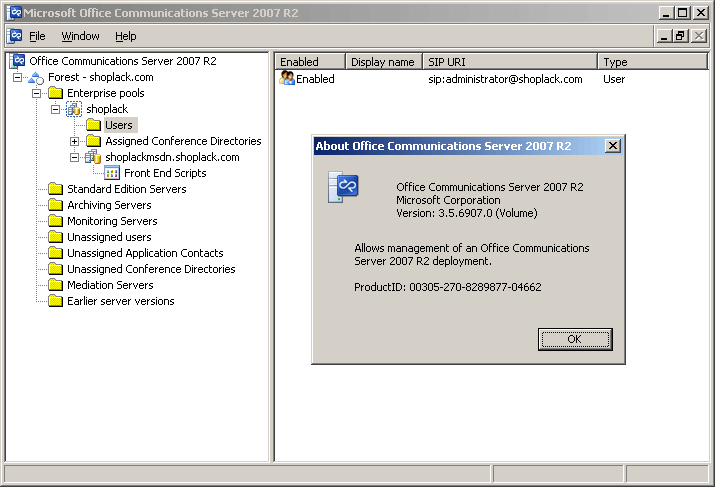Open the Window menu

tap(80, 36)
